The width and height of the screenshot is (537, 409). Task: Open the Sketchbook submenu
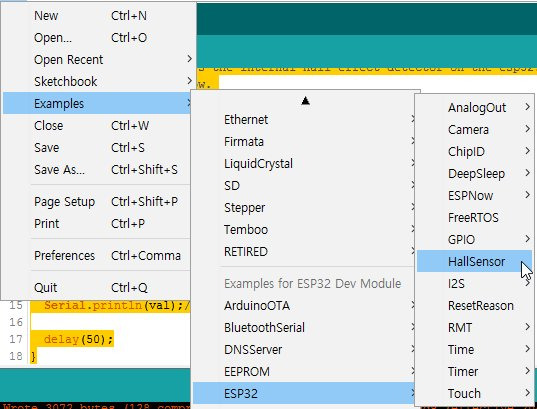[99, 81]
